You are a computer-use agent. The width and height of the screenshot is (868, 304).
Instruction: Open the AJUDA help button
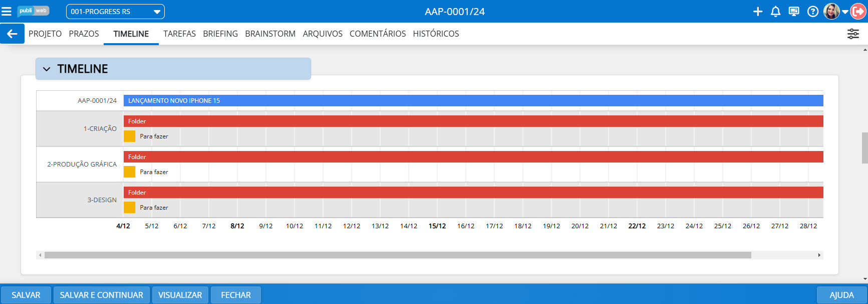pyautogui.click(x=841, y=295)
